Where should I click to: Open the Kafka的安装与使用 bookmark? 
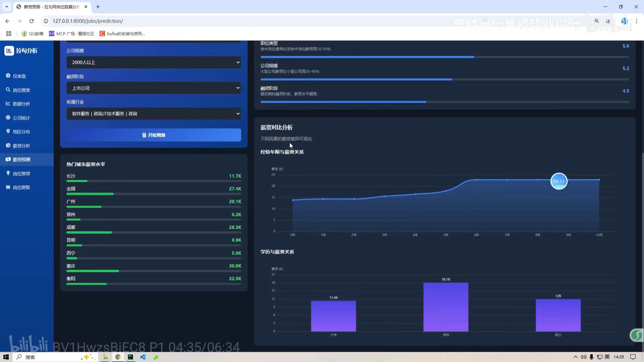pos(122,34)
